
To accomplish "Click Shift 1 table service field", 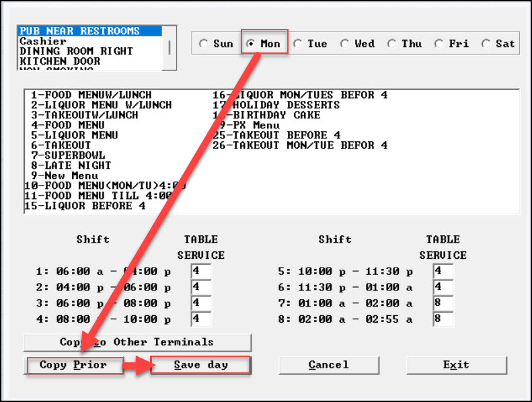I will pyautogui.click(x=200, y=271).
